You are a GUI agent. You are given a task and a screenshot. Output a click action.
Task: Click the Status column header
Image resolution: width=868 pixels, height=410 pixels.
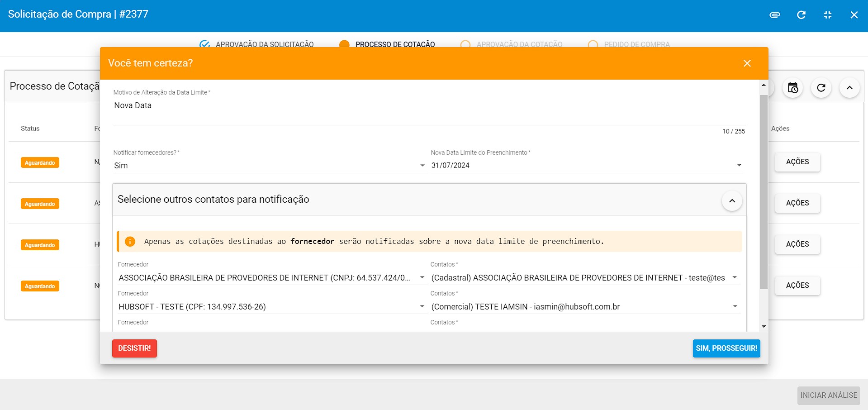click(30, 129)
